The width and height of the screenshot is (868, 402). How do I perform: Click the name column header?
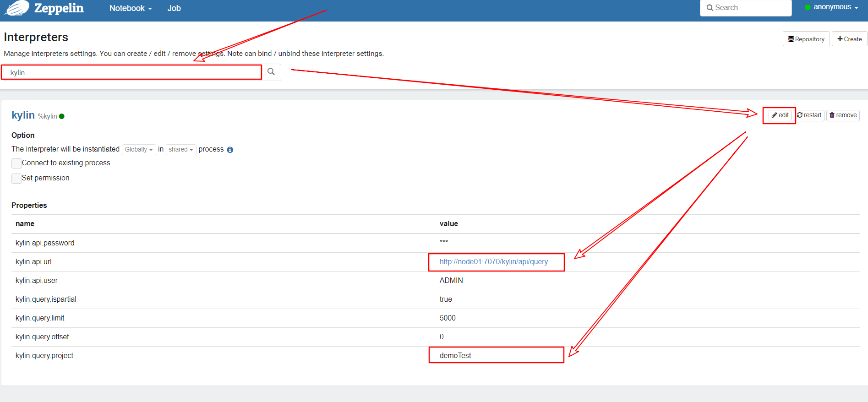(x=25, y=224)
